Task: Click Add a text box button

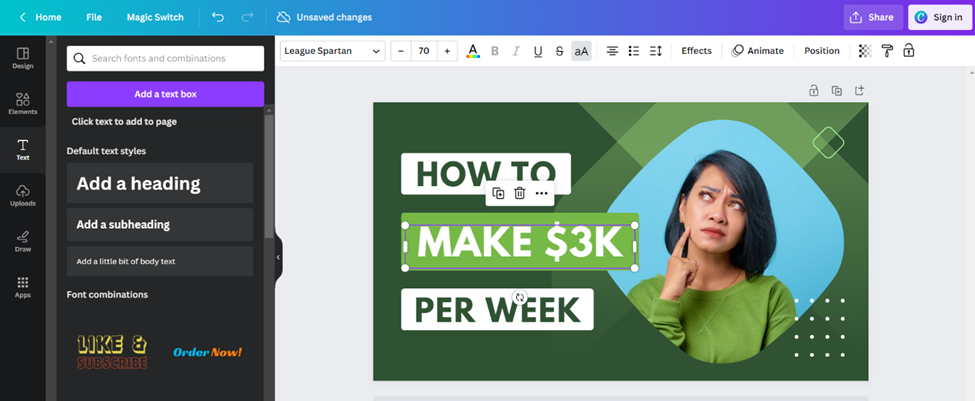Action: tap(165, 94)
